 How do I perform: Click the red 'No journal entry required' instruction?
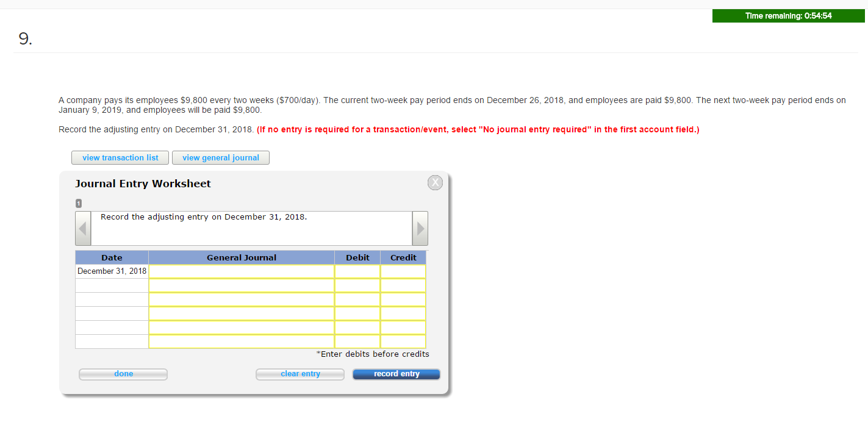(x=478, y=129)
